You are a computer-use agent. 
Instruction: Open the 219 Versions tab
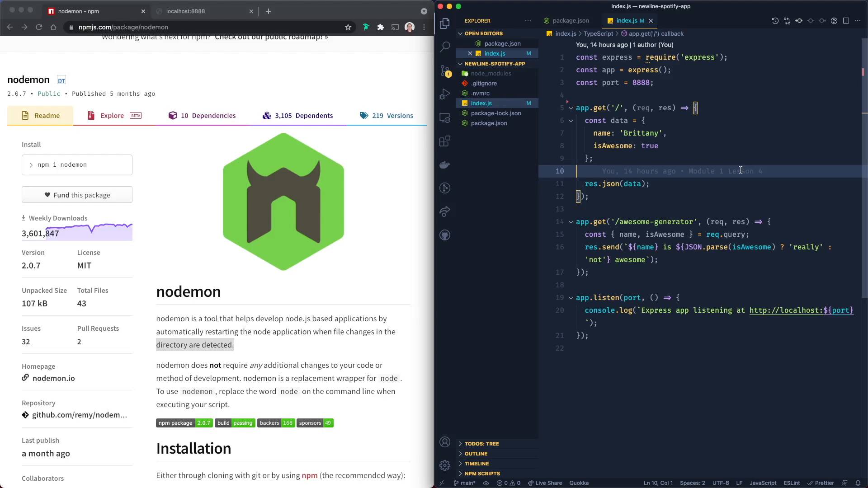[x=387, y=116]
